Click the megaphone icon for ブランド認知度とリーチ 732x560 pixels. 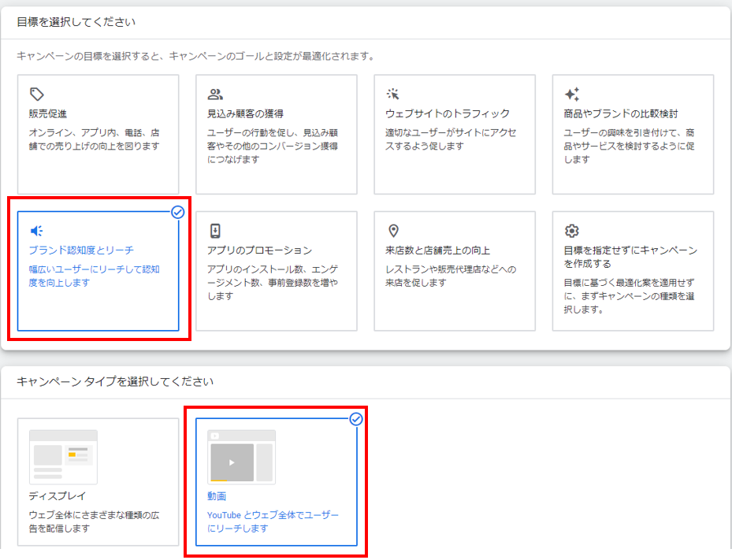click(x=36, y=231)
